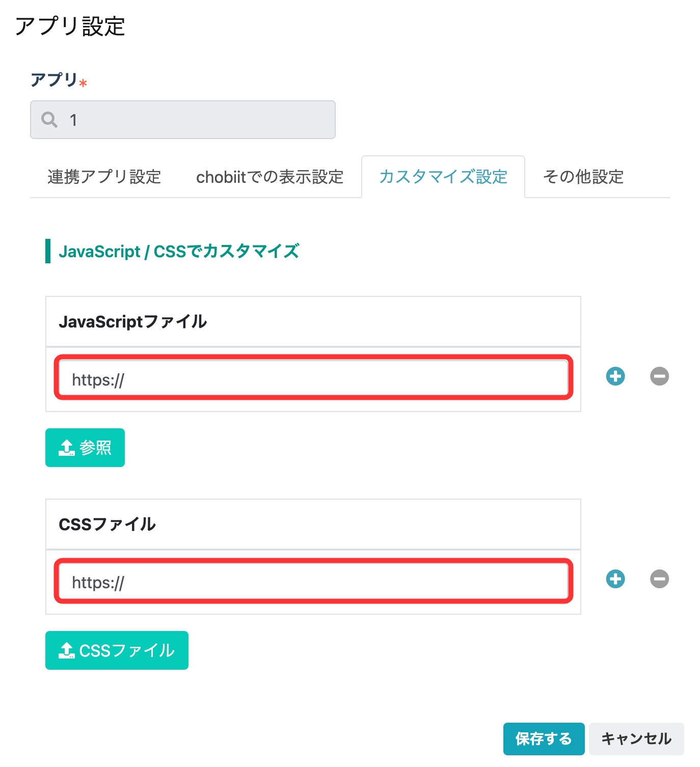Focus the JavaScript file URL field

point(313,377)
